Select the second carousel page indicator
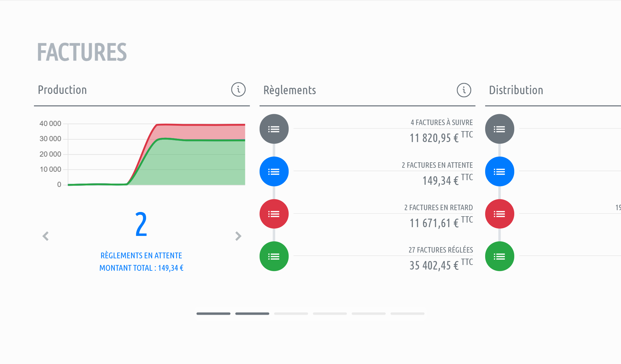 pyautogui.click(x=252, y=314)
